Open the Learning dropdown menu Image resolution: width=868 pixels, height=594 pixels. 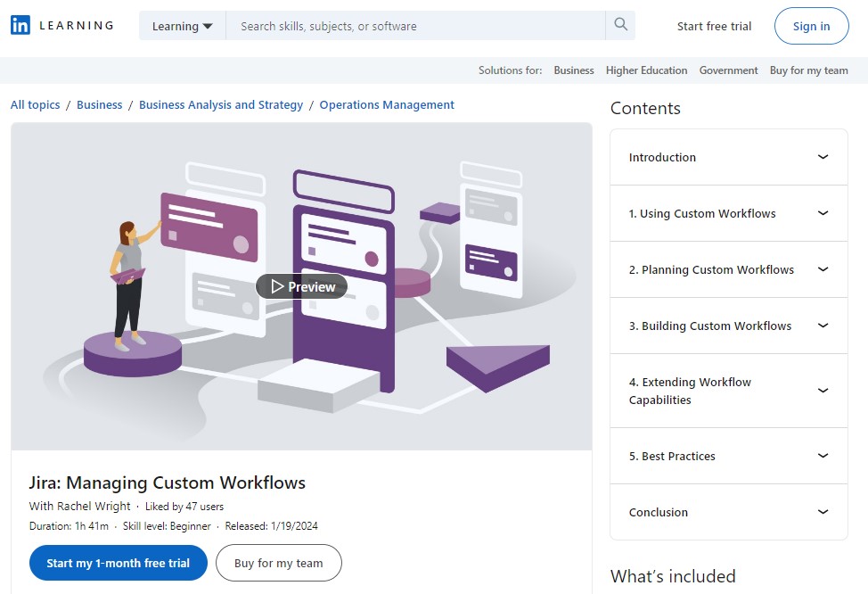[x=182, y=26]
